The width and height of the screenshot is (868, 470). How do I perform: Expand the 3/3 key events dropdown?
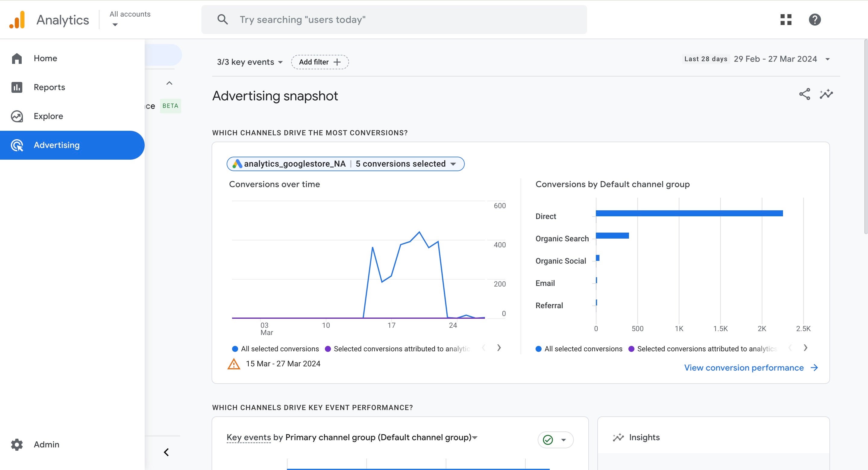click(249, 62)
